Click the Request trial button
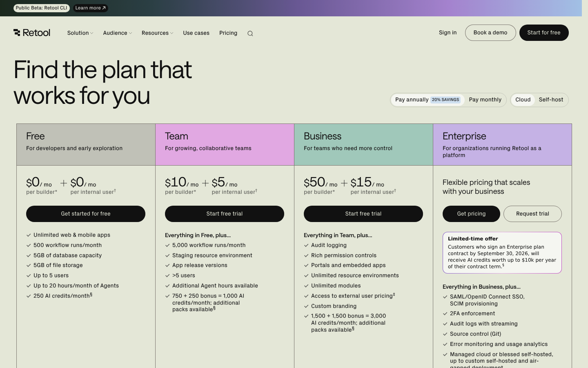588x368 pixels. coord(532,214)
